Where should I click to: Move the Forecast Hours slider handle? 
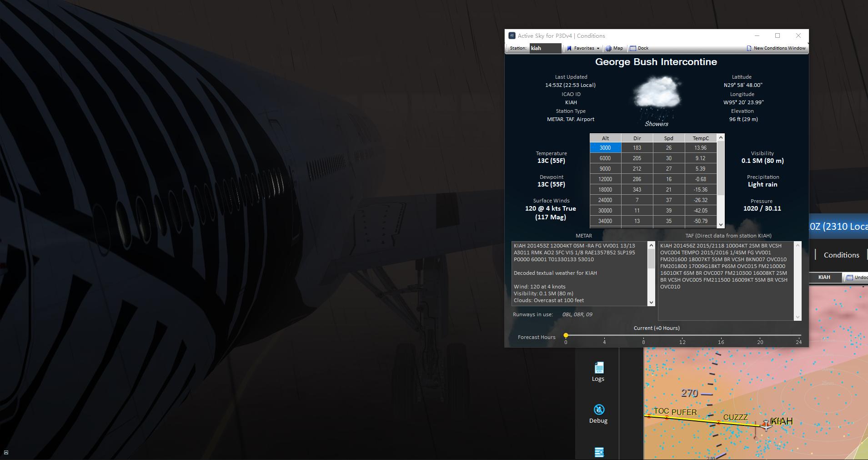pyautogui.click(x=566, y=335)
